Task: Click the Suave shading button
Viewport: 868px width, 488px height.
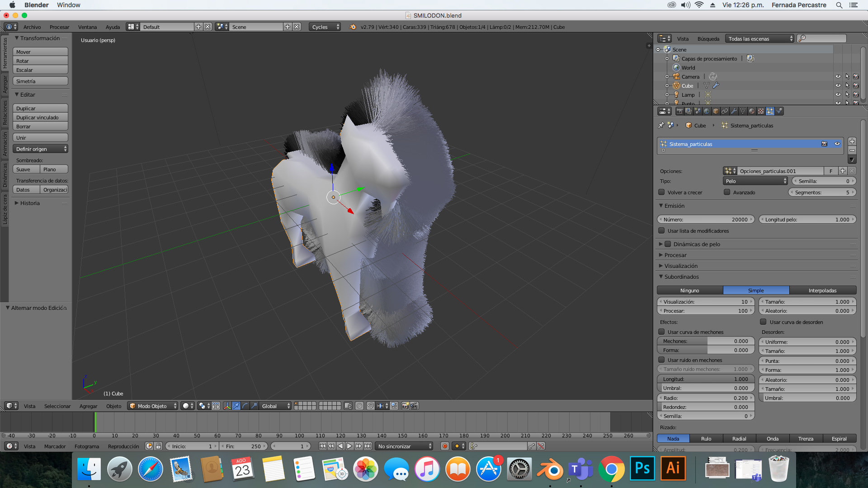Action: 26,169
